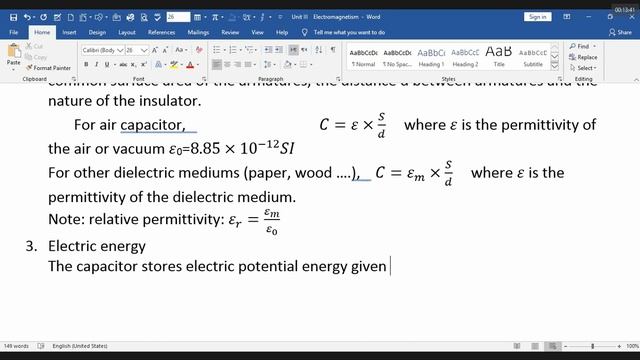Click the New blank document icon
Screen dimensions: 640x360
[x=71, y=17]
